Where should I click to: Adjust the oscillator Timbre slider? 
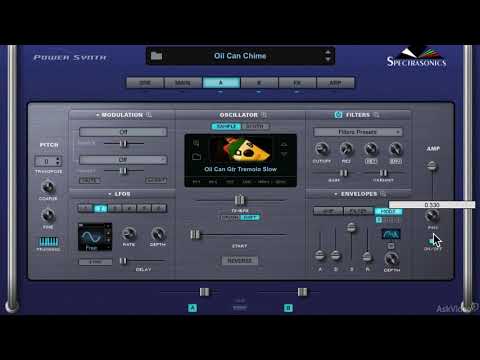(x=240, y=200)
